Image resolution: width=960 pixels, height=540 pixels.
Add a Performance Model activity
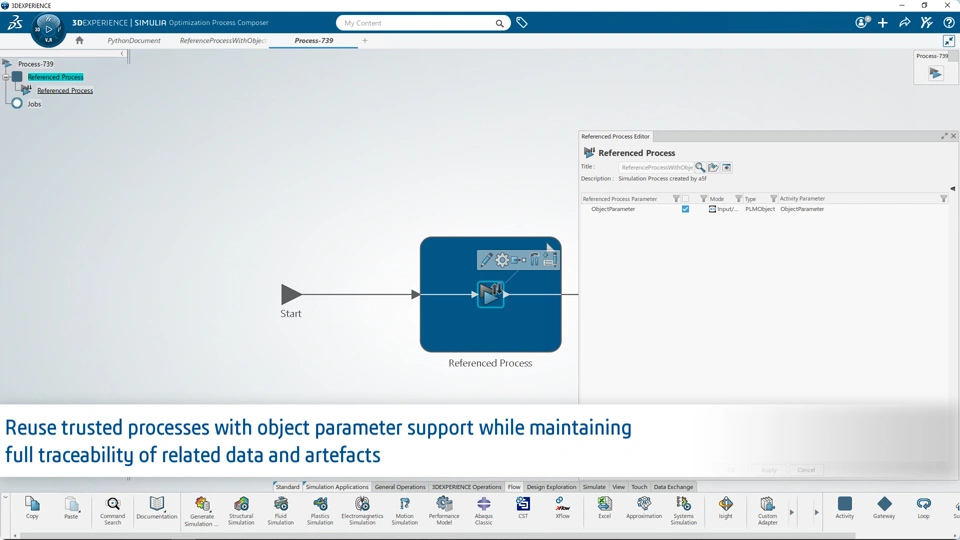tap(444, 511)
